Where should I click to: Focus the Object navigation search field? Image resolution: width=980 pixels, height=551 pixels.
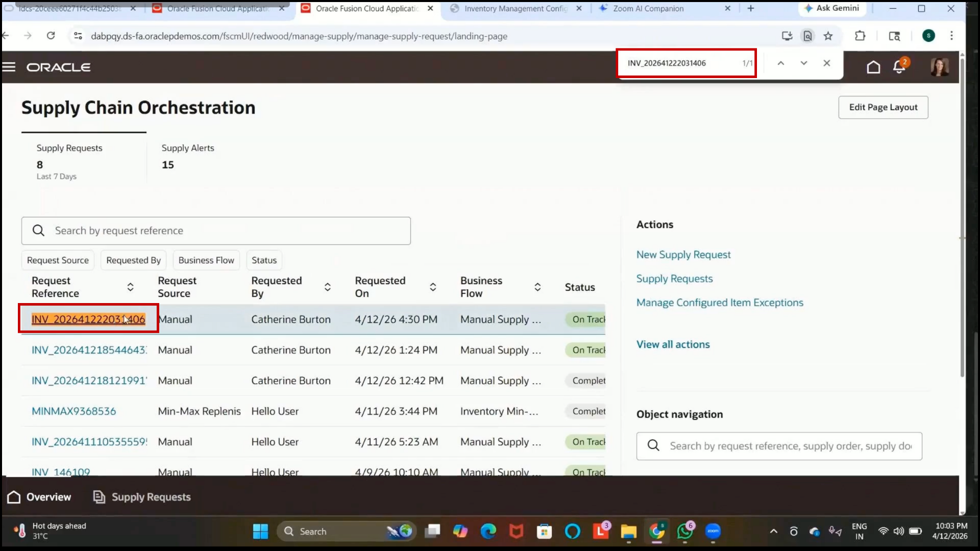point(779,446)
